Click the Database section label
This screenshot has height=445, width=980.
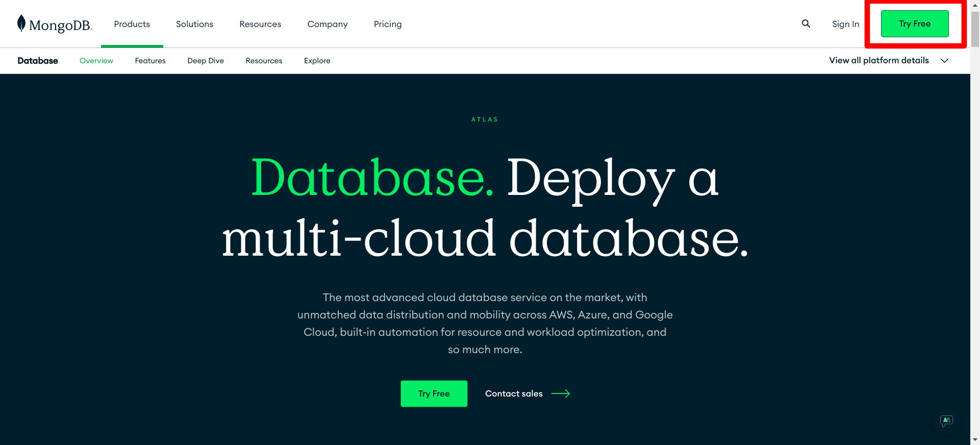coord(38,61)
